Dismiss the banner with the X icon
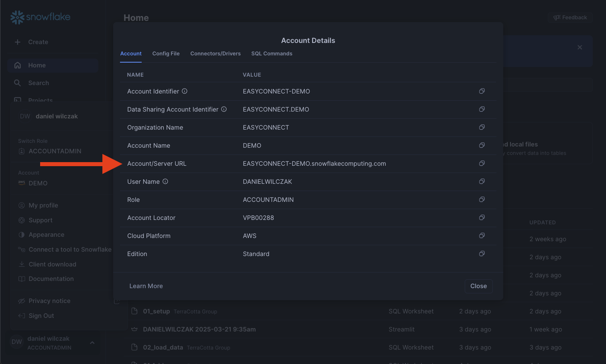This screenshot has width=606, height=364. pos(580,47)
